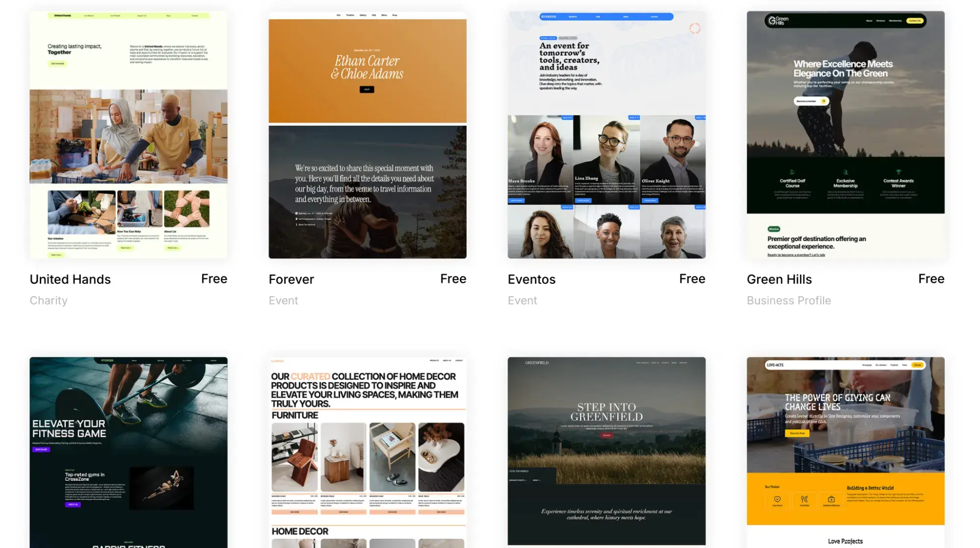Open the Step Into Greenfield template
The width and height of the screenshot is (980, 548).
606,451
